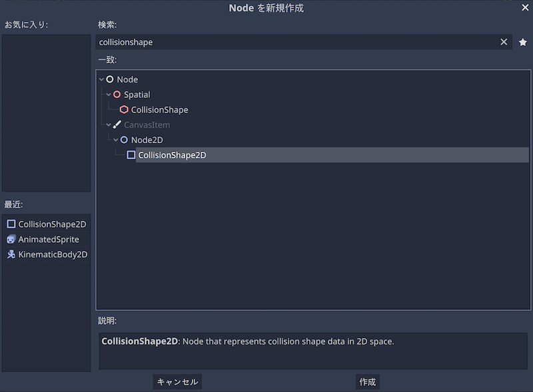
Task: Collapse the Spatial branch
Action: [x=108, y=94]
